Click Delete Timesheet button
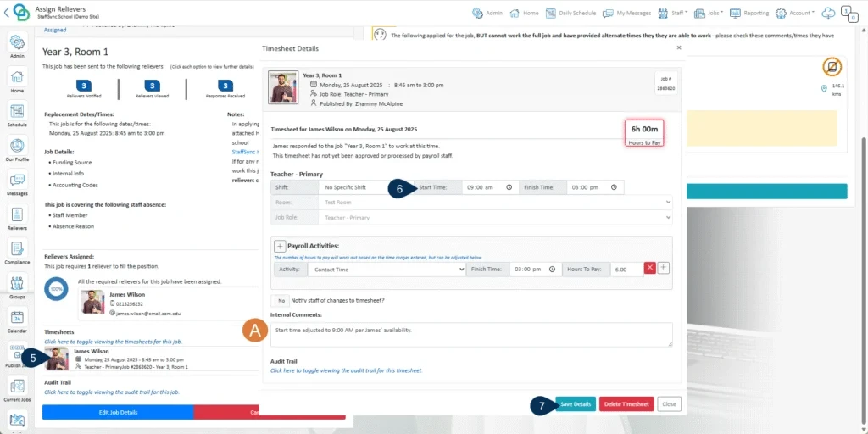The image size is (868, 434). pos(626,404)
